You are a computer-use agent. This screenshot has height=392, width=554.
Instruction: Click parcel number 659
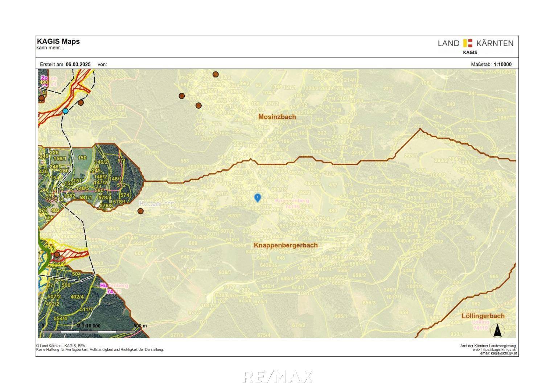click(x=403, y=312)
